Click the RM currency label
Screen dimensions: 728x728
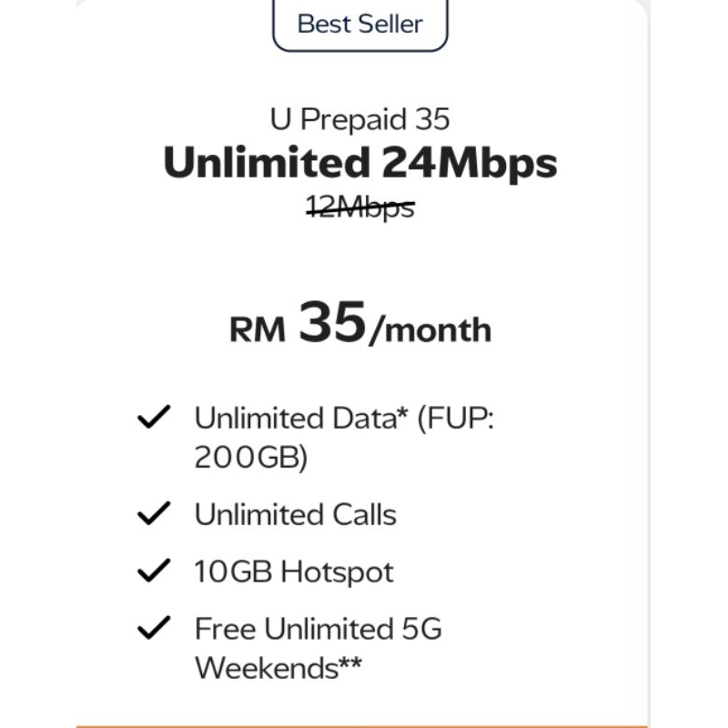[x=258, y=329]
